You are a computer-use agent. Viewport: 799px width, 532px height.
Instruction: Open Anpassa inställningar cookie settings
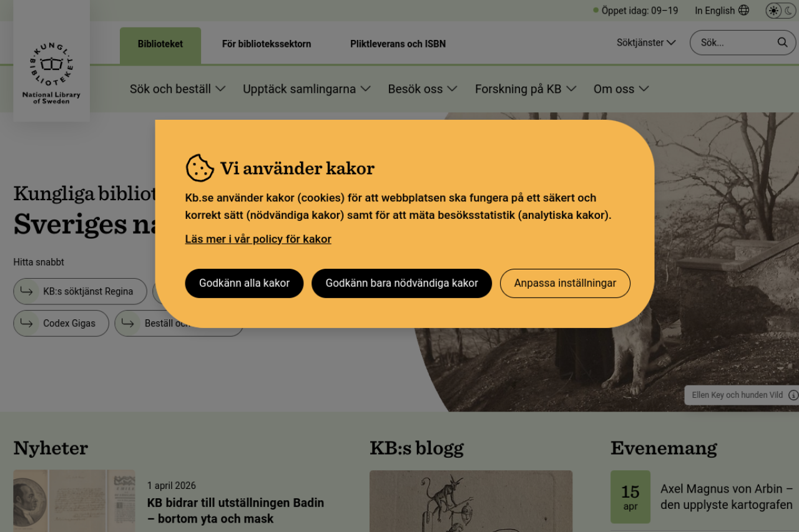(565, 283)
